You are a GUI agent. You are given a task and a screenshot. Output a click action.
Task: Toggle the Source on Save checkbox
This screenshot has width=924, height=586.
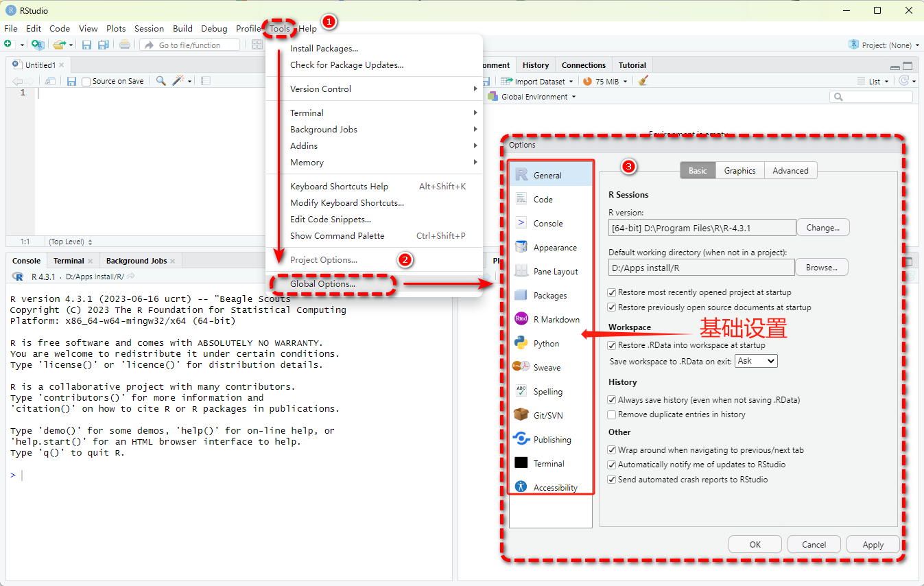(86, 82)
